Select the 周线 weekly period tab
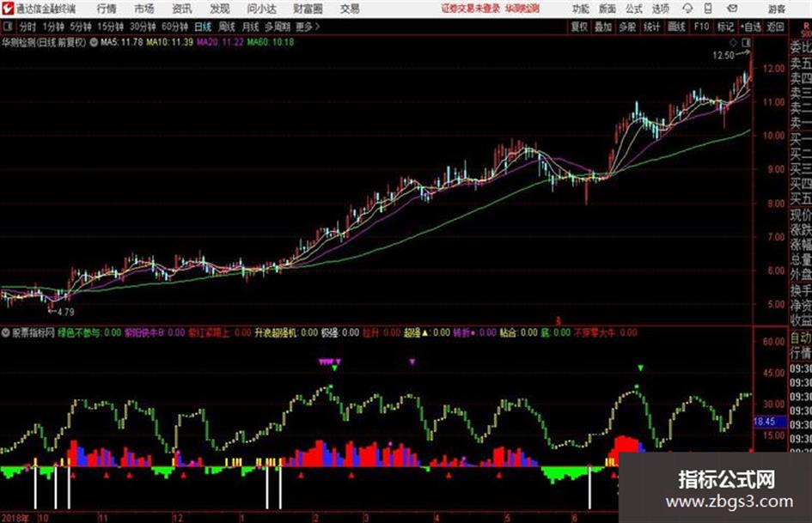This screenshot has width=812, height=523. click(x=227, y=27)
